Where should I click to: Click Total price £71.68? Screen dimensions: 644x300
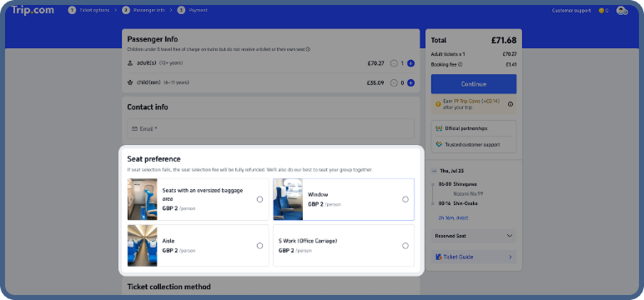tap(504, 40)
